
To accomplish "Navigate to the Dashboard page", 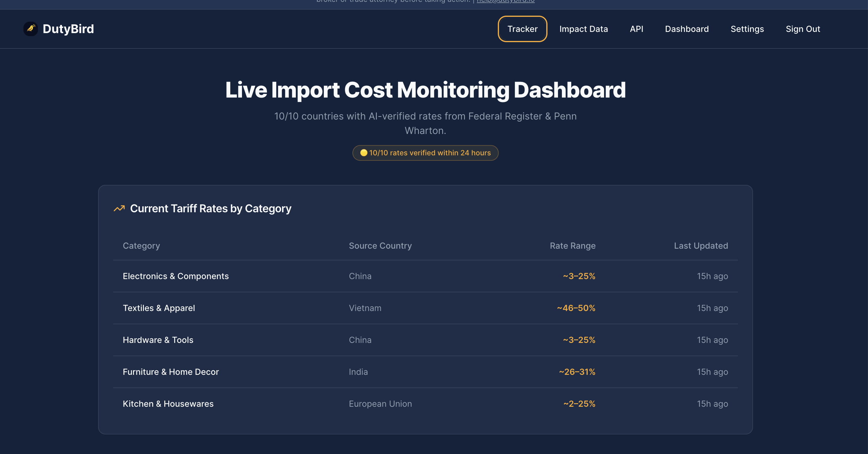I will click(x=687, y=29).
